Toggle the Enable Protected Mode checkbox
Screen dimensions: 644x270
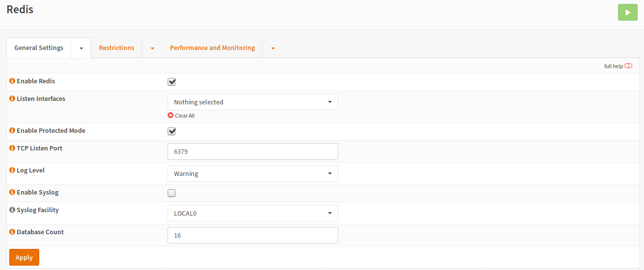[x=172, y=131]
